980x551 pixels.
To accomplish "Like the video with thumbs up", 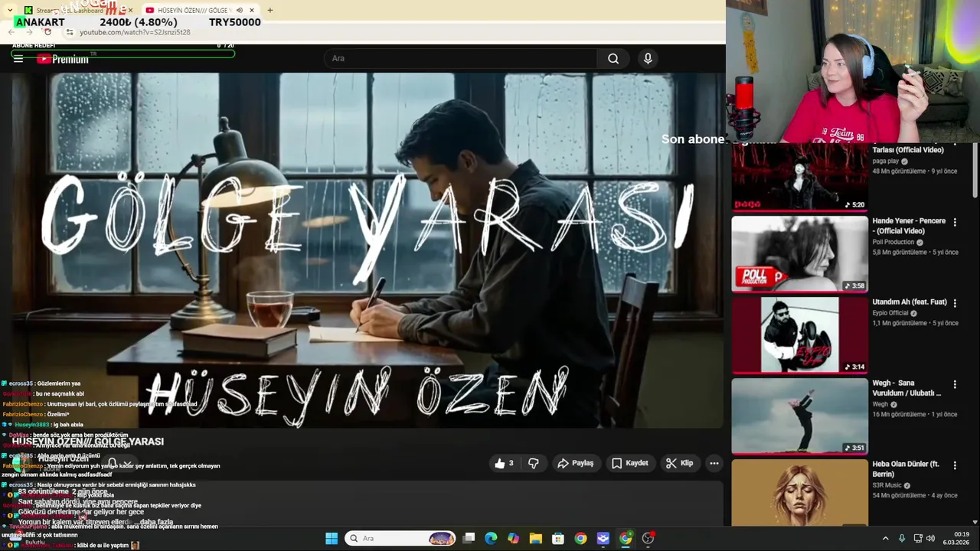I will (x=504, y=463).
